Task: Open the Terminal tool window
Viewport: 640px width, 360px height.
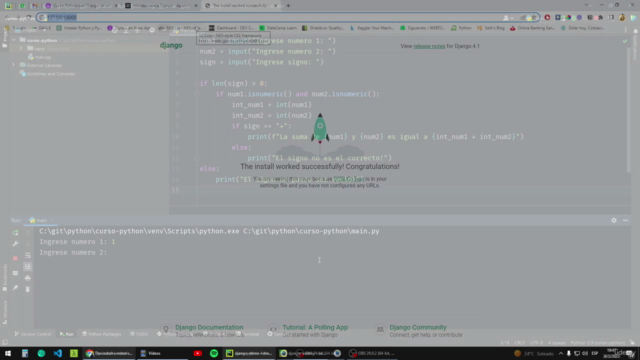Action: pos(248,334)
